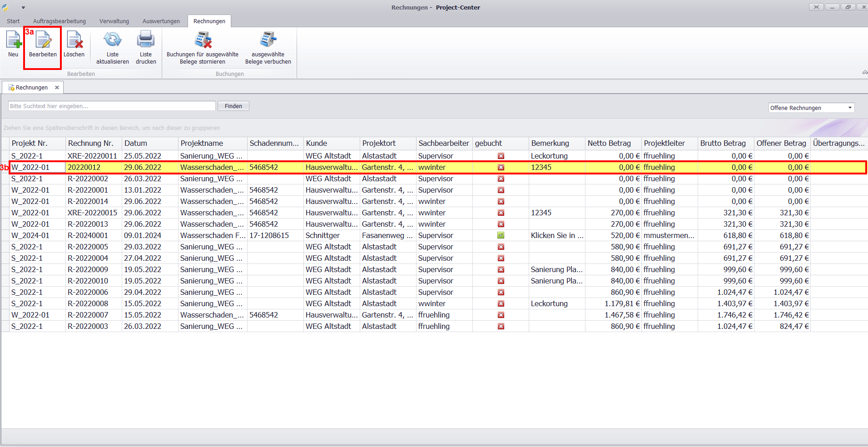Toggle gebucht checkbox for XRE-20220011 row
This screenshot has height=447, width=868.
(501, 156)
